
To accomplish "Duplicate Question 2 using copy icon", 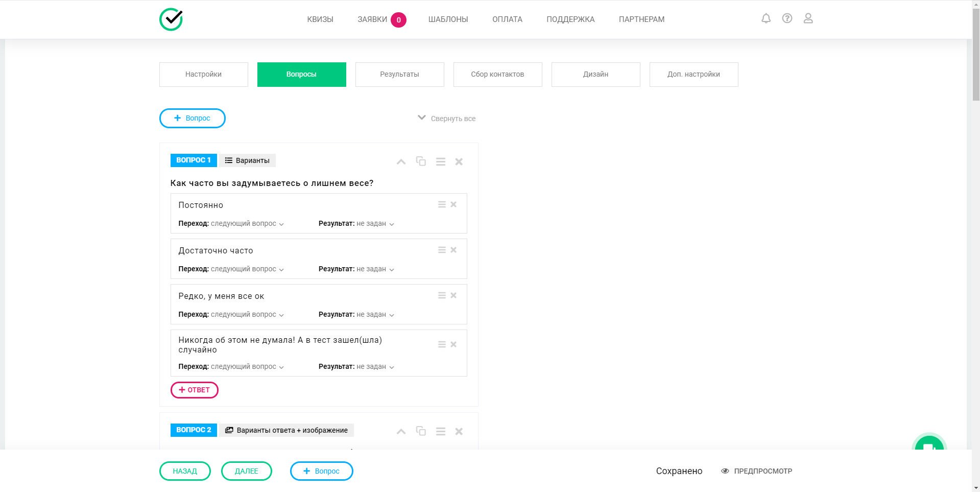I will [x=421, y=431].
